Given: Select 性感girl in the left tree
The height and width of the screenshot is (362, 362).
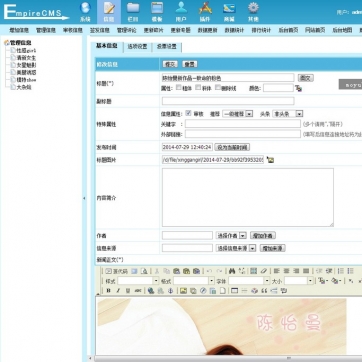Looking at the screenshot, I should [26, 50].
